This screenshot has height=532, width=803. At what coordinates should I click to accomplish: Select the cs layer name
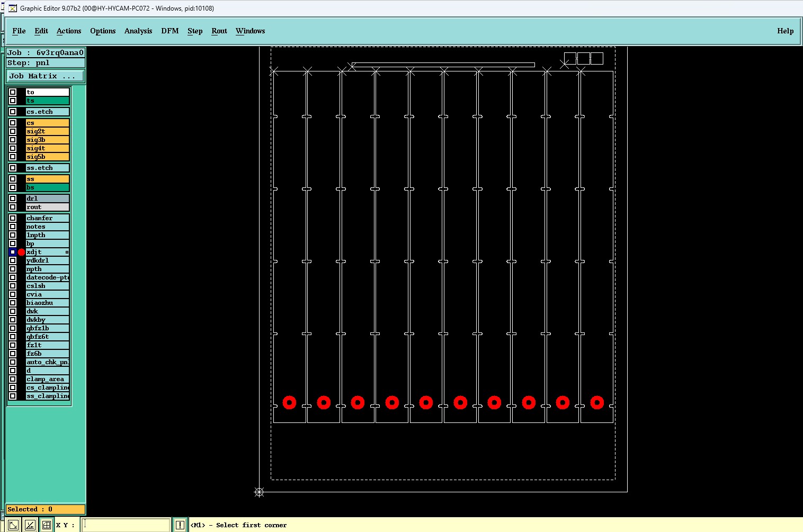(48, 123)
